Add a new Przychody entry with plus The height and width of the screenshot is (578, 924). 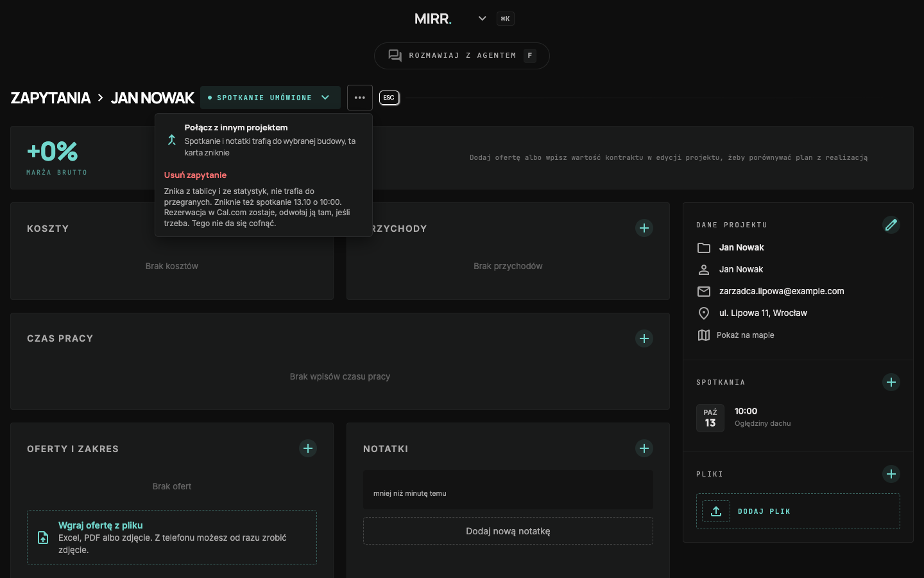(x=644, y=228)
